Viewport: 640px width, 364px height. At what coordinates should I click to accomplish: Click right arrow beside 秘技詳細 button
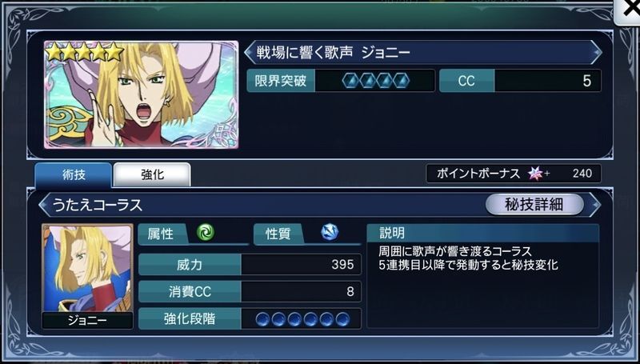[595, 205]
